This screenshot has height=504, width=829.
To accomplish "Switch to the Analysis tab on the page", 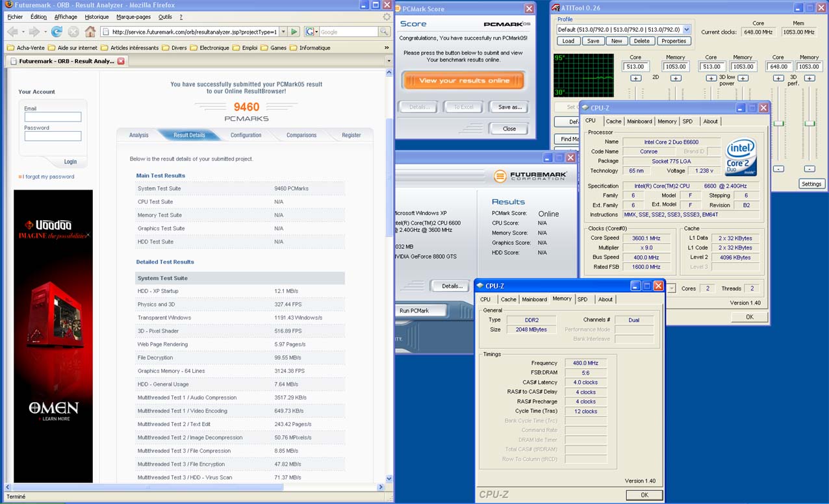I will [x=138, y=135].
